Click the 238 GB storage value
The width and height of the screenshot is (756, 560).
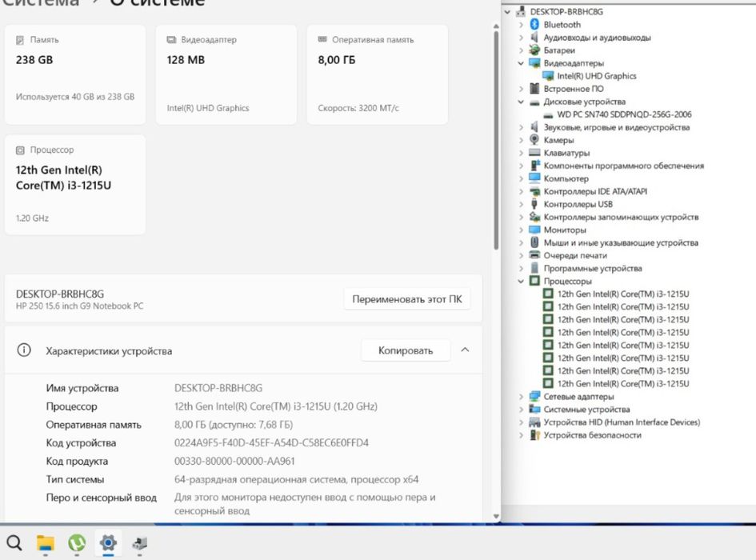(x=34, y=60)
